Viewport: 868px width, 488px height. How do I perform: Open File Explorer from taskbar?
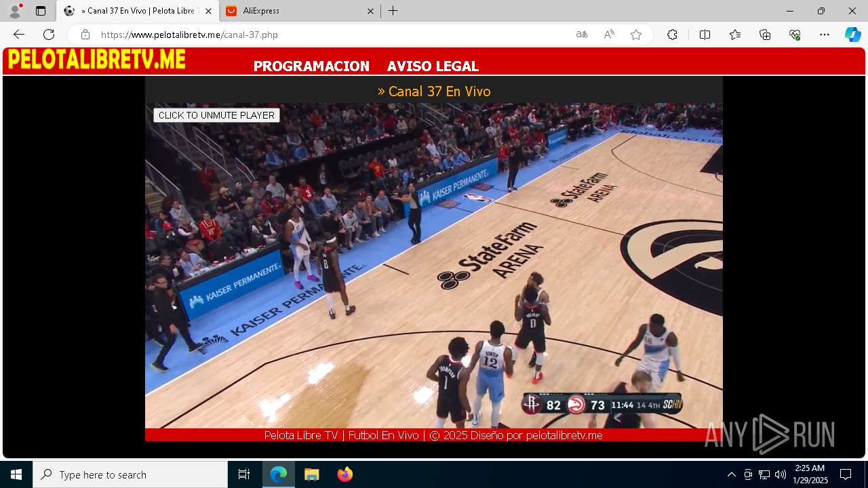[311, 474]
